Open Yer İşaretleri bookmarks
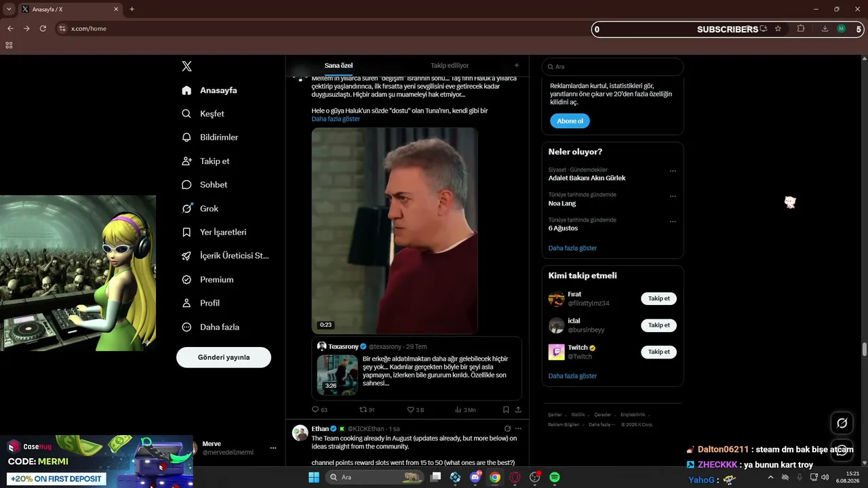 coord(214,232)
